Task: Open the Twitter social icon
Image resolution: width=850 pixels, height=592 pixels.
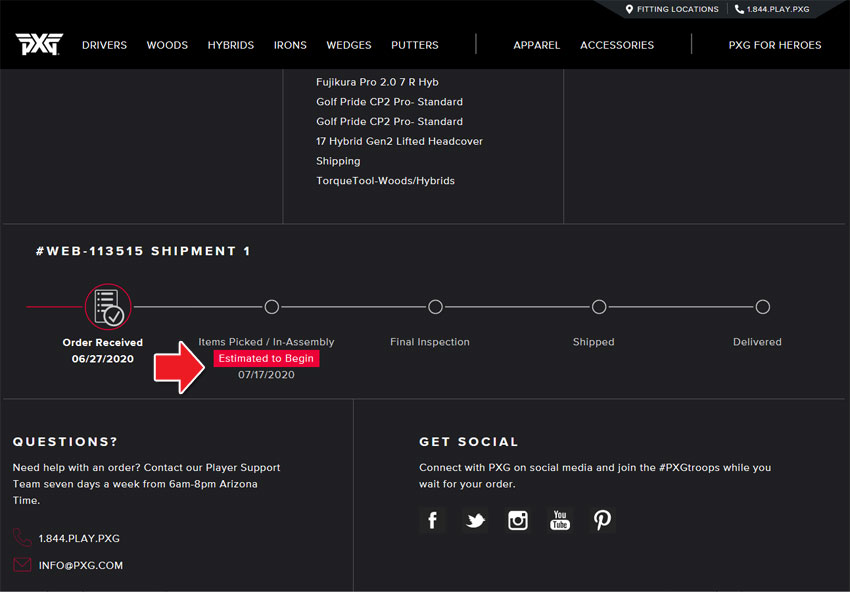Action: point(475,520)
